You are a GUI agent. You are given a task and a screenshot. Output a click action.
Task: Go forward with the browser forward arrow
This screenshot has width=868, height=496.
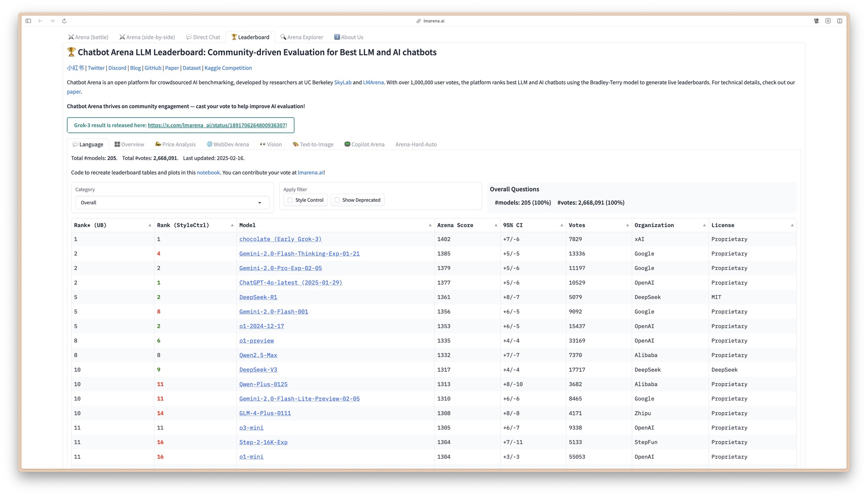[52, 21]
